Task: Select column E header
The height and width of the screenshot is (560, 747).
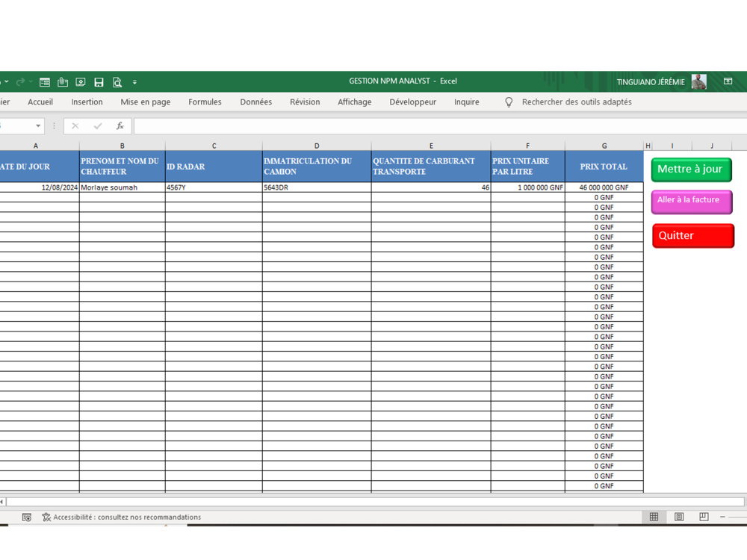Action: click(431, 146)
